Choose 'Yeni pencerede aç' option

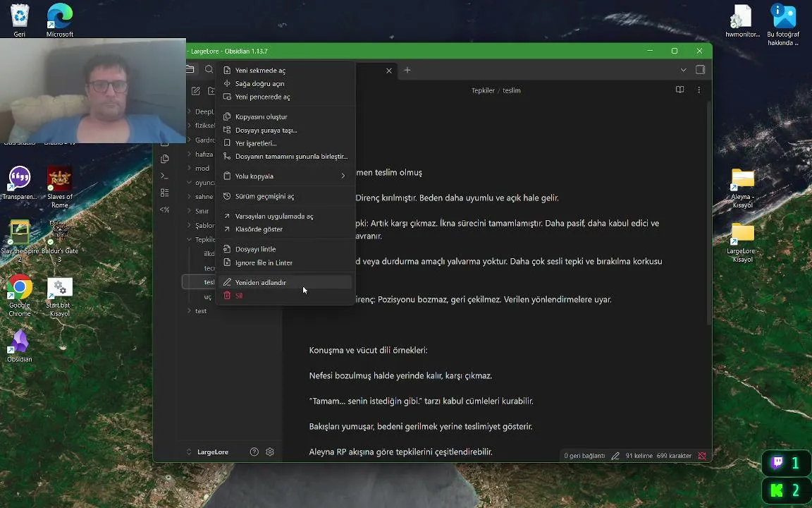click(x=286, y=97)
